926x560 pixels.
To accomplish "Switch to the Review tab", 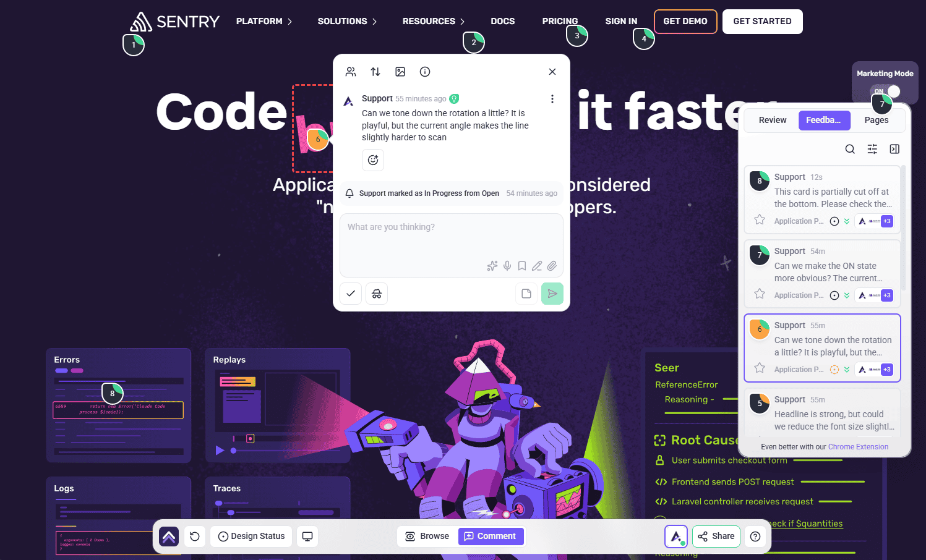I will pyautogui.click(x=773, y=120).
